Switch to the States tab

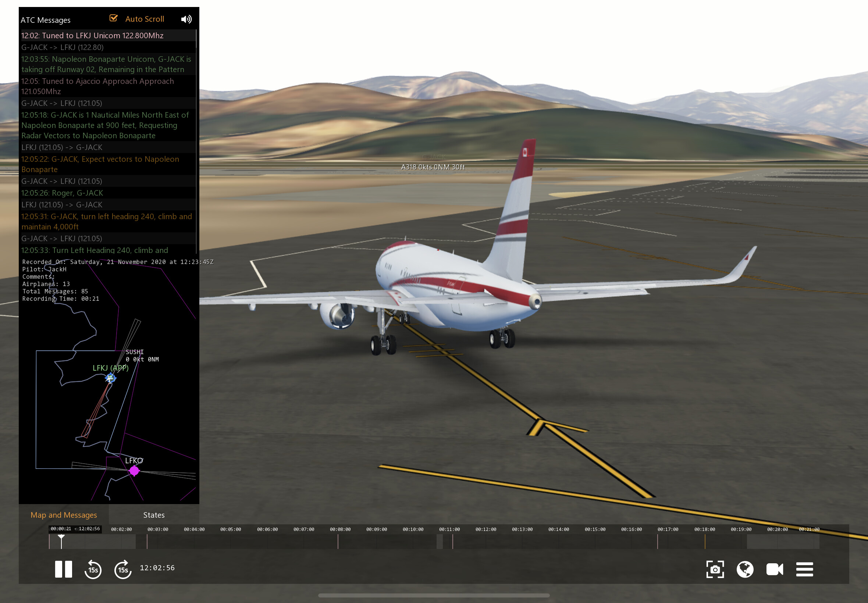(x=154, y=515)
